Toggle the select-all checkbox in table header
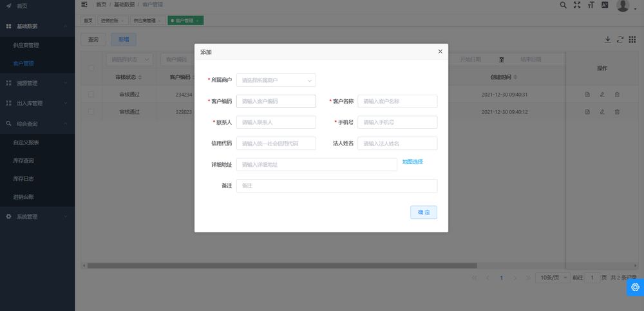The image size is (644, 311). (91, 68)
